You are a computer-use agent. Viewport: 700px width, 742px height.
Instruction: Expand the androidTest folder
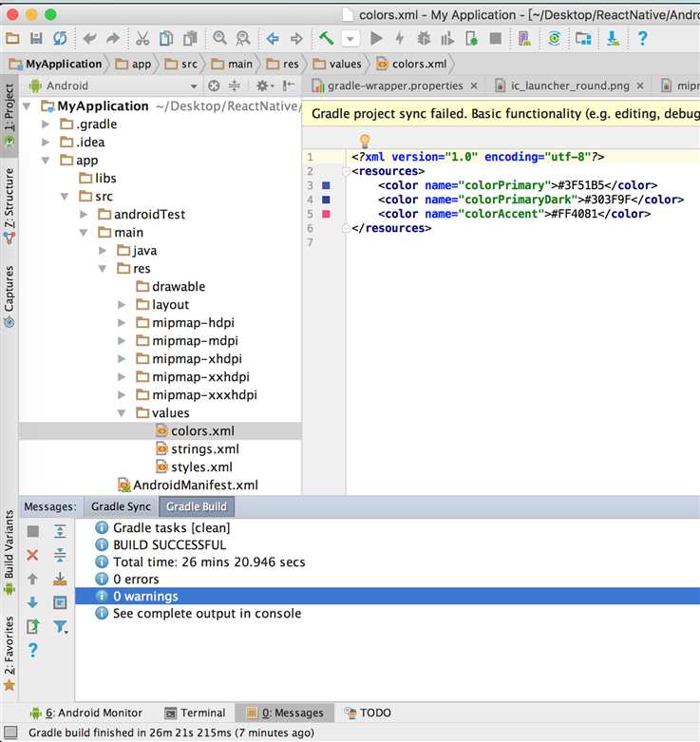click(x=84, y=215)
